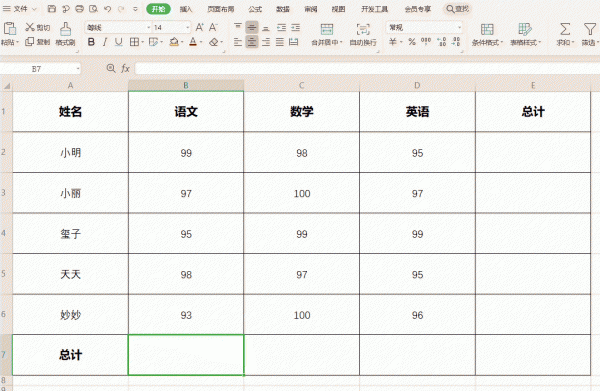
Task: Click the Filter (筛选) funnel button
Action: [590, 34]
